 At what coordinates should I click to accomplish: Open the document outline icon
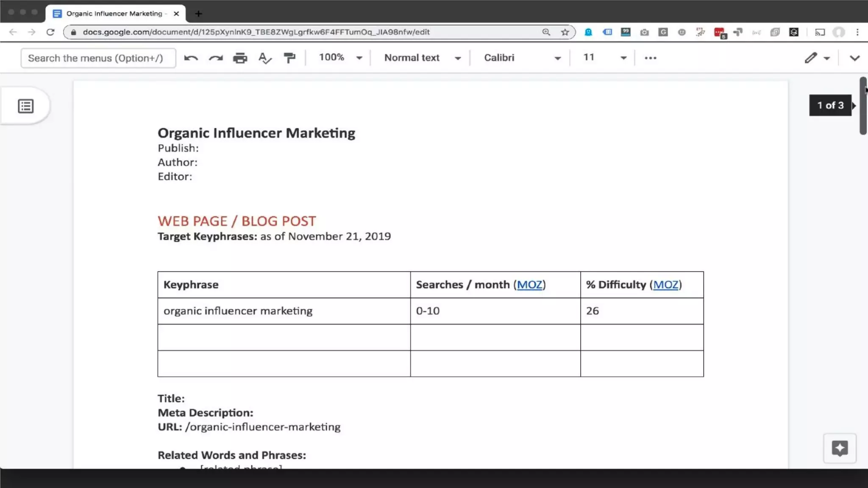26,106
